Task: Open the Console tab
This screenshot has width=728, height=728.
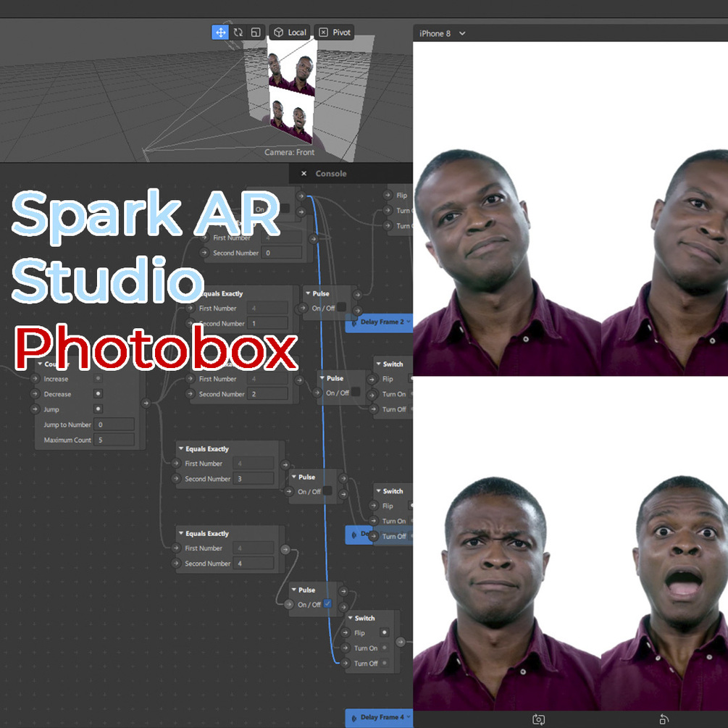Action: pos(331,174)
